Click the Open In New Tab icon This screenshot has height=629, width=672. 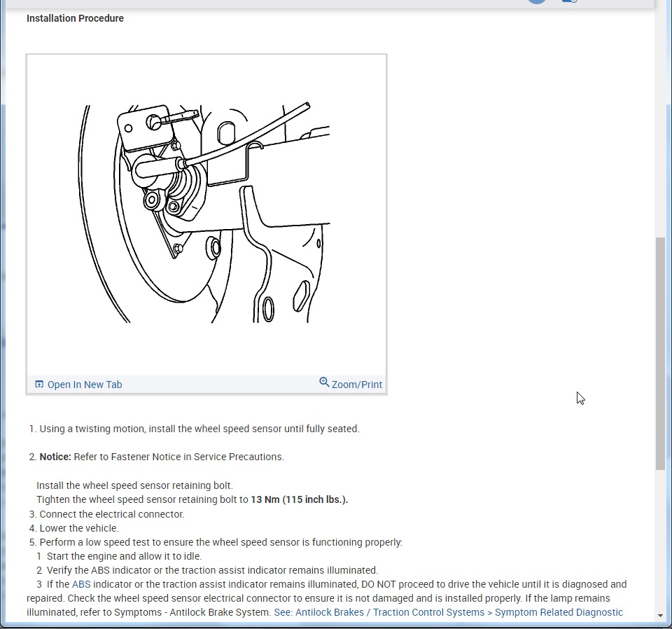click(x=39, y=384)
